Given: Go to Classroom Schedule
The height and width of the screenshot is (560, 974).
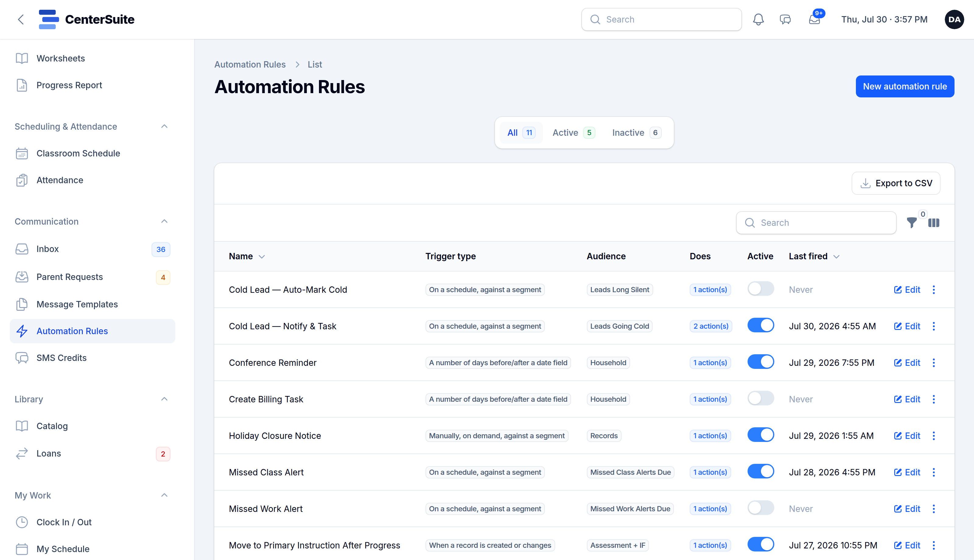Looking at the screenshot, I should [92, 153].
